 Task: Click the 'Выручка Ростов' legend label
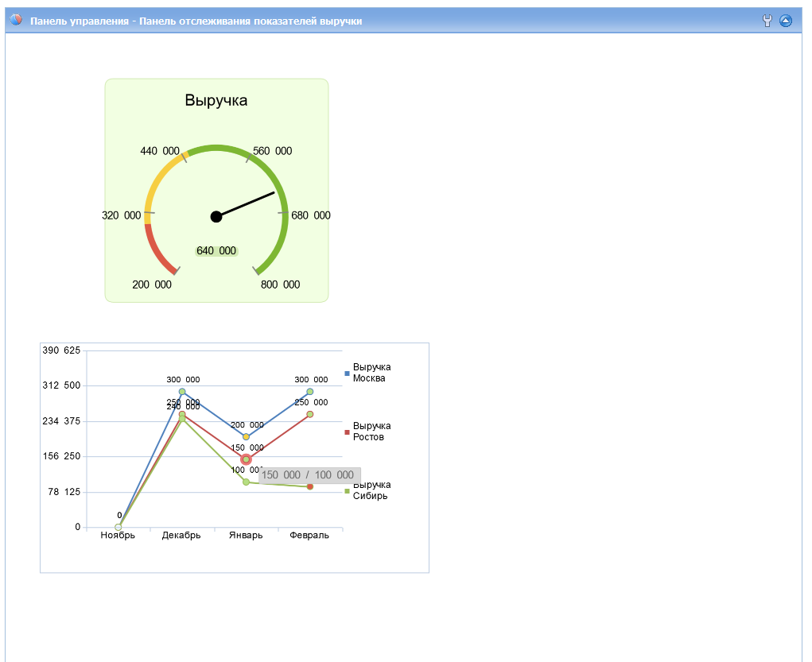371,432
